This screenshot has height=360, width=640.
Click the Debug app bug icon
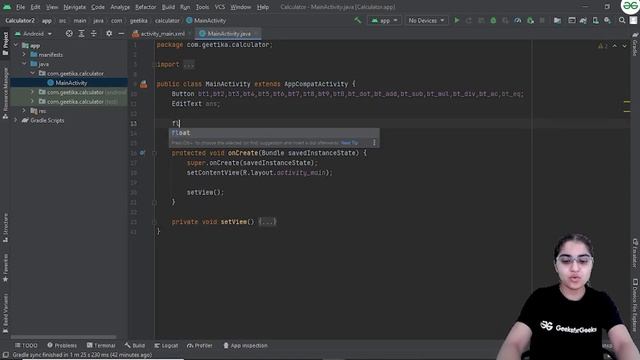(493, 20)
